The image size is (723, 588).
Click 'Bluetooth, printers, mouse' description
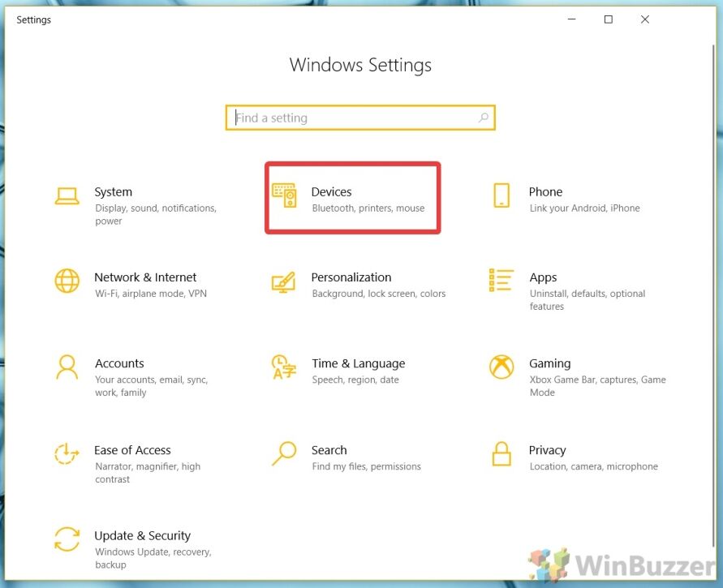click(x=368, y=208)
